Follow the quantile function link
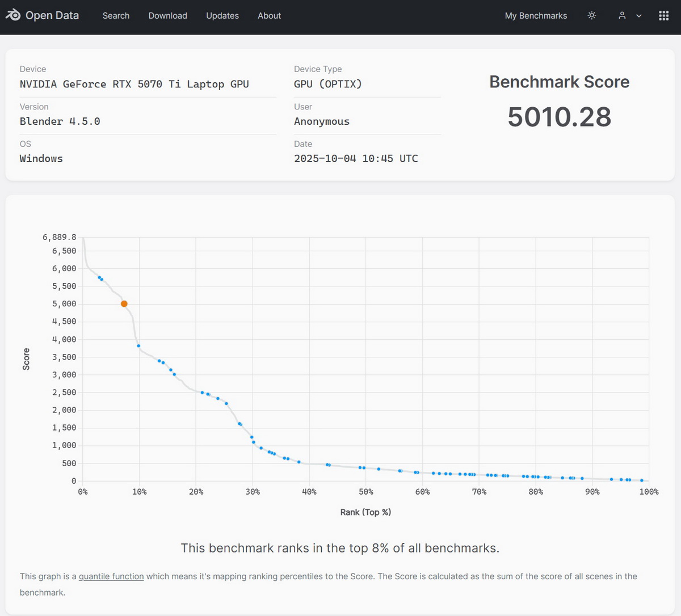Viewport: 681px width, 616px height. tap(111, 576)
